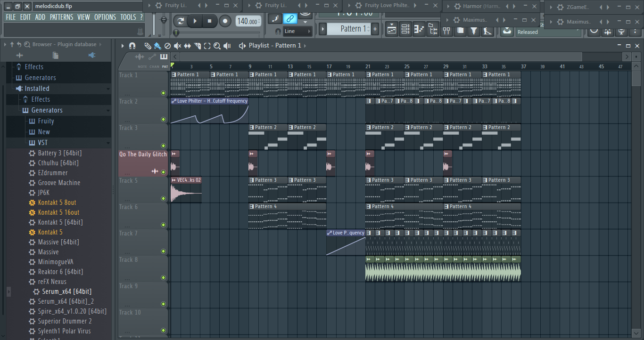This screenshot has width=644, height=340.
Task: Open the tempo tapper foot icon
Action: coord(488,31)
